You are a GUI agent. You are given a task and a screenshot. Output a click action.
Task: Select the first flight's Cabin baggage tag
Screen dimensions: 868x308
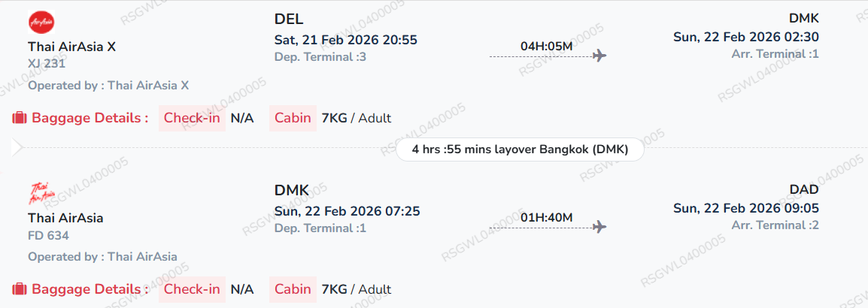coord(293,118)
